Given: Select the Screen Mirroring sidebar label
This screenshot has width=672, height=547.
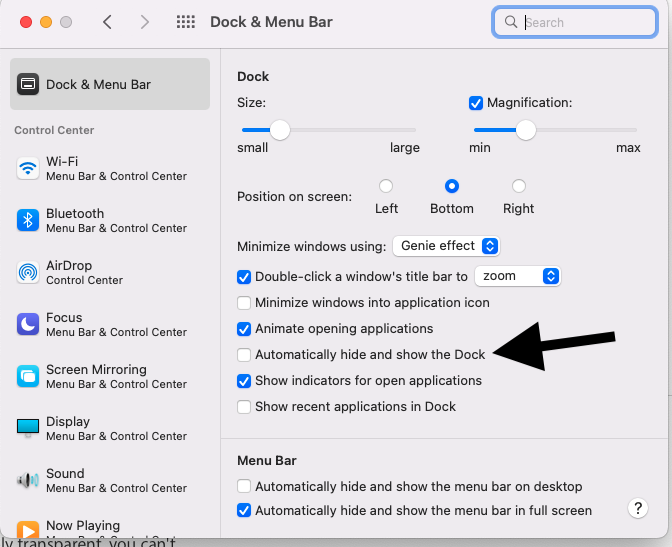Looking at the screenshot, I should coord(96,370).
